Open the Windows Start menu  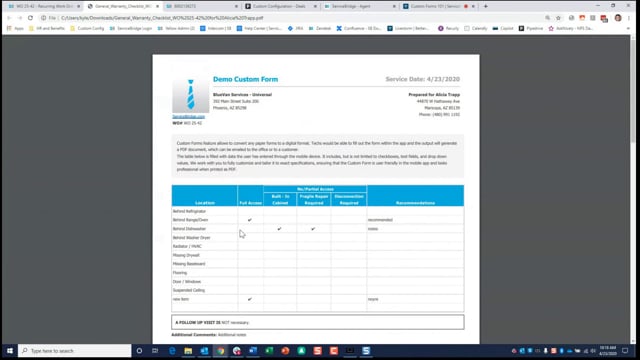9,351
